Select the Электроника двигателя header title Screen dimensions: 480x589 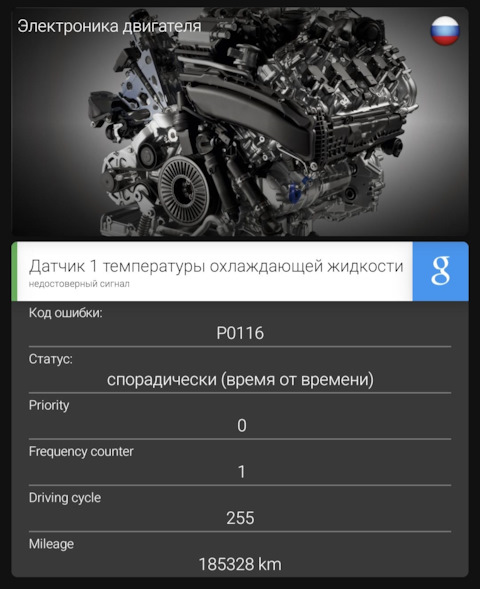(109, 27)
